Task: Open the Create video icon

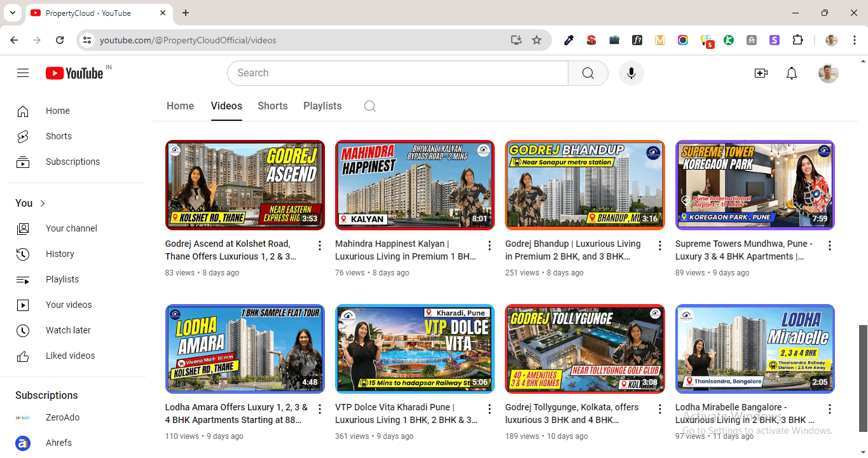Action: (761, 73)
